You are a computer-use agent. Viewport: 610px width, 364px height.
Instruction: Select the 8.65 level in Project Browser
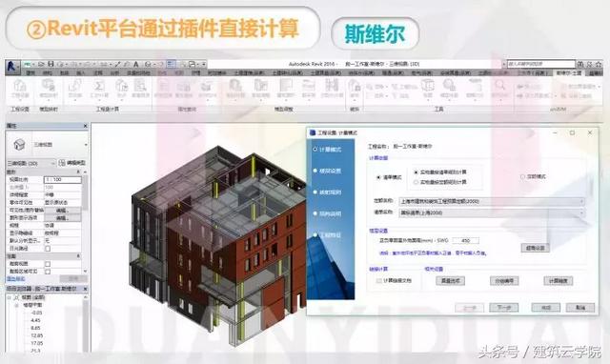click(35, 328)
